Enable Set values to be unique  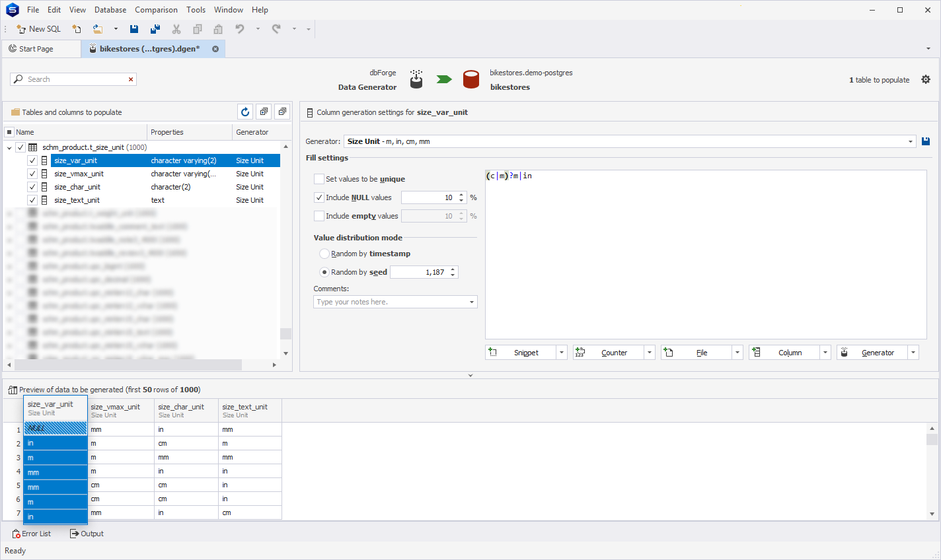[x=319, y=179]
